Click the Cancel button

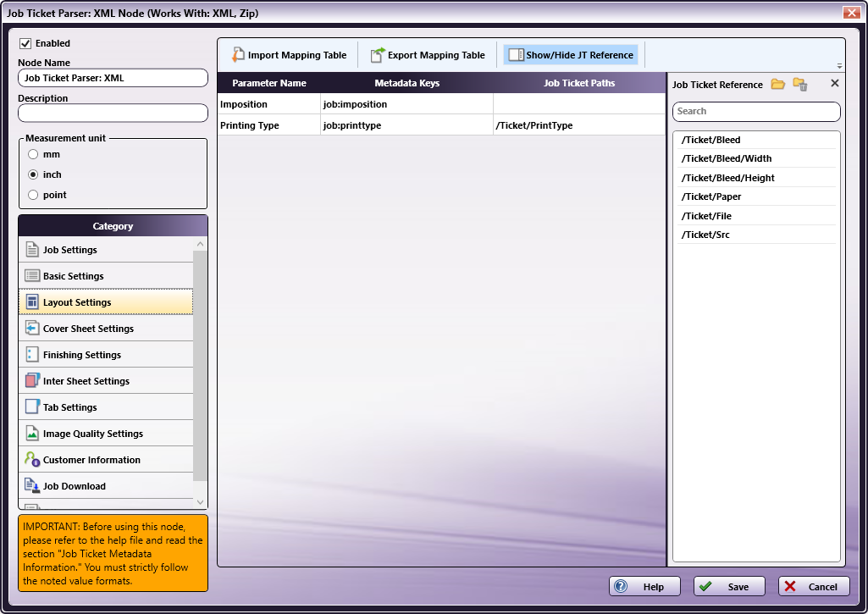(814, 586)
